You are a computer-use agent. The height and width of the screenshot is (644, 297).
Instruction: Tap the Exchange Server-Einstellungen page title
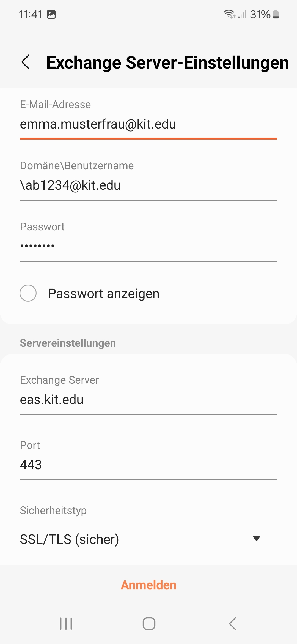(x=167, y=63)
